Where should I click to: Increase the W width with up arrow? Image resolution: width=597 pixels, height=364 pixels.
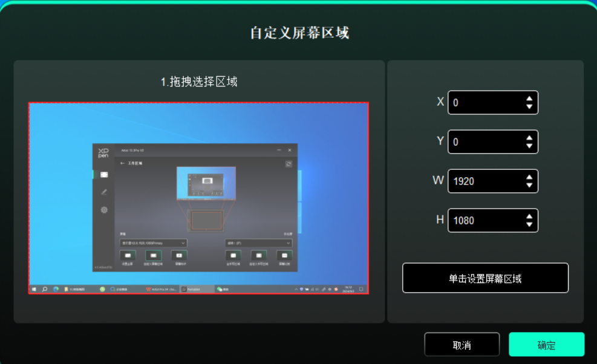(529, 177)
